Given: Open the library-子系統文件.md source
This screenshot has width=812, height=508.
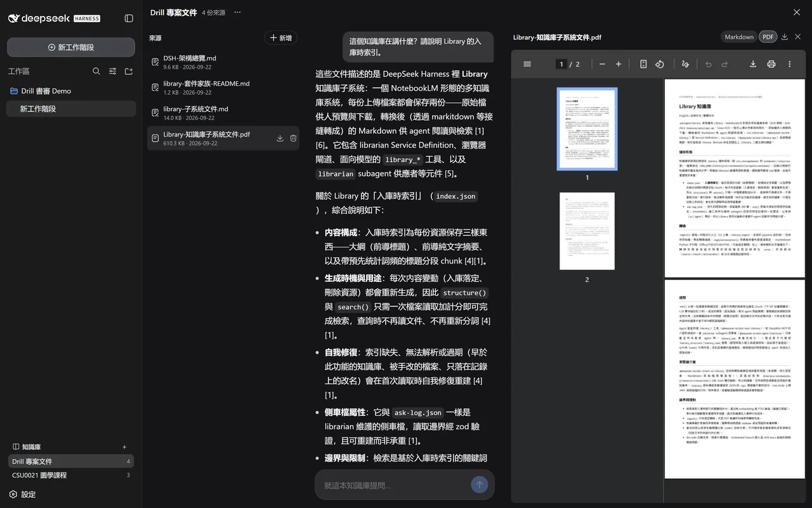Looking at the screenshot, I should tap(223, 112).
